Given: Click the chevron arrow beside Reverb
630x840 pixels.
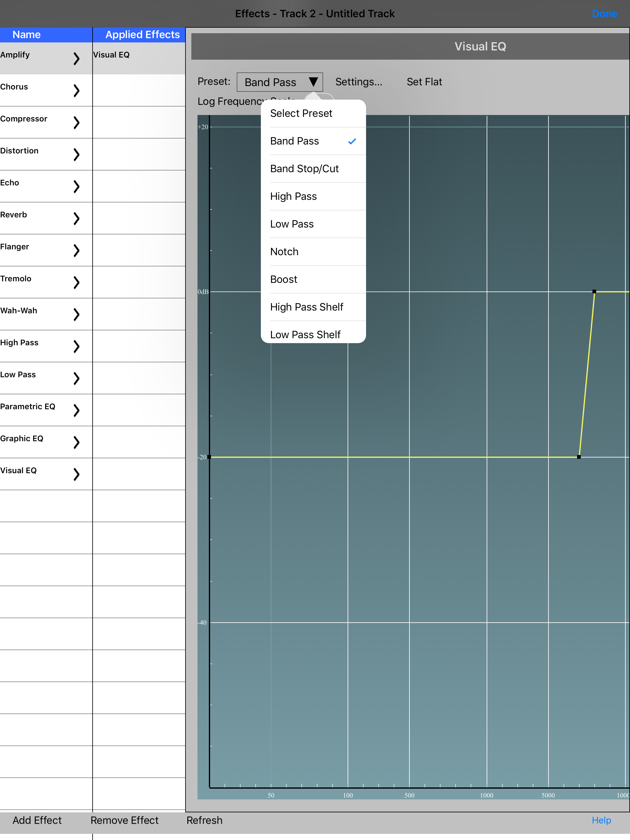Looking at the screenshot, I should (x=76, y=218).
